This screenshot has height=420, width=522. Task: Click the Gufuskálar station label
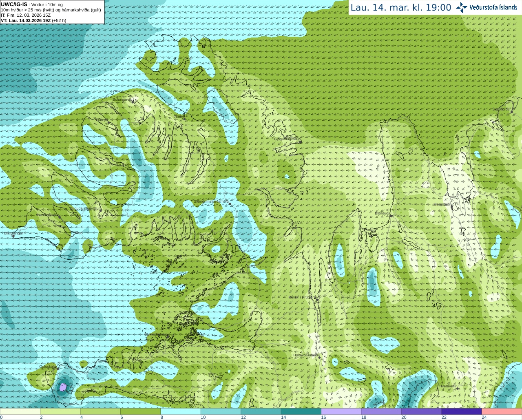47,367
